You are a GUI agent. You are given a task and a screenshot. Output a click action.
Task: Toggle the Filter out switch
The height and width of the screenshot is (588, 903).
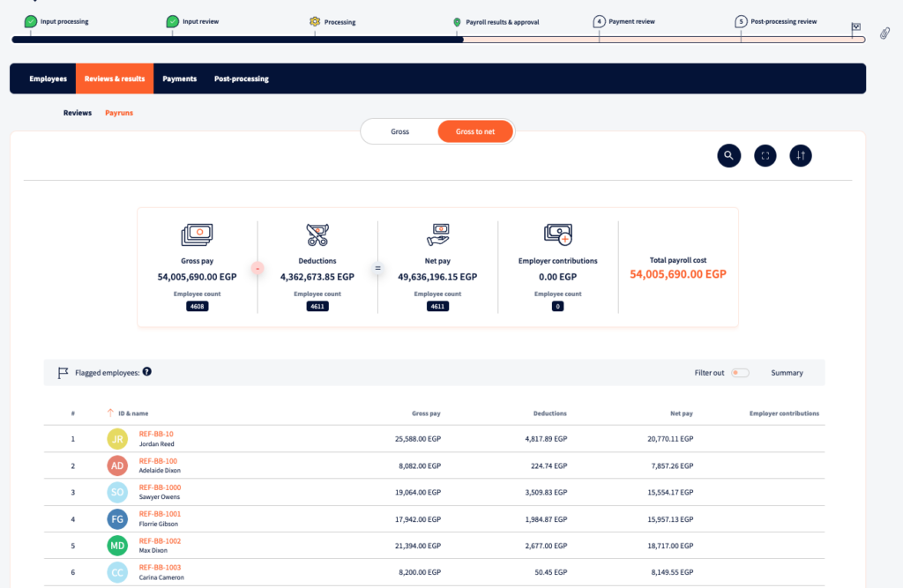pyautogui.click(x=739, y=373)
